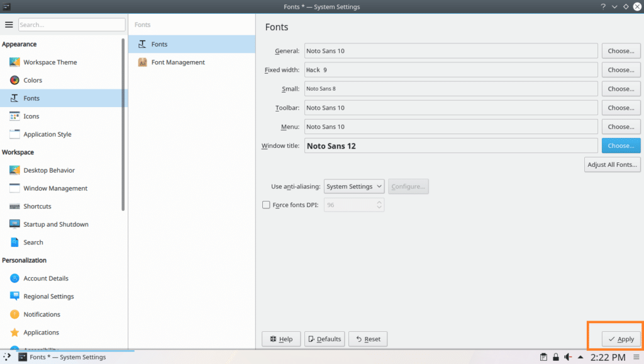
Task: Open Shortcuts settings
Action: pyautogui.click(x=38, y=206)
